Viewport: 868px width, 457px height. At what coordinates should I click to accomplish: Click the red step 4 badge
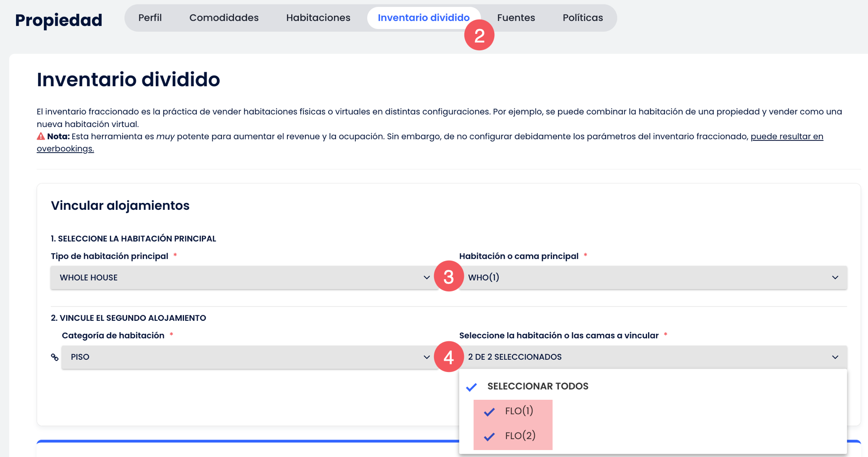(448, 357)
